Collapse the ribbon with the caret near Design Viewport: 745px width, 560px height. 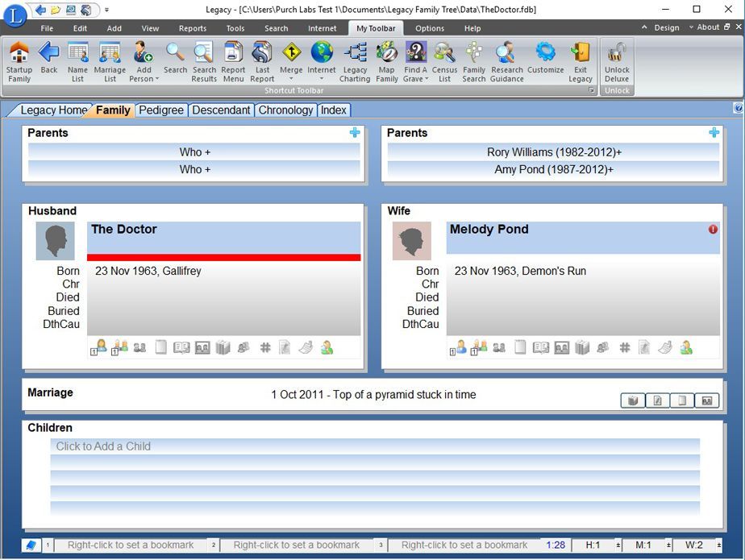[x=644, y=27]
